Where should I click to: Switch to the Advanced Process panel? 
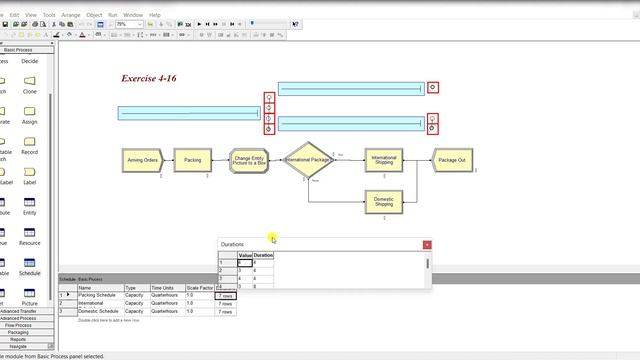27,318
